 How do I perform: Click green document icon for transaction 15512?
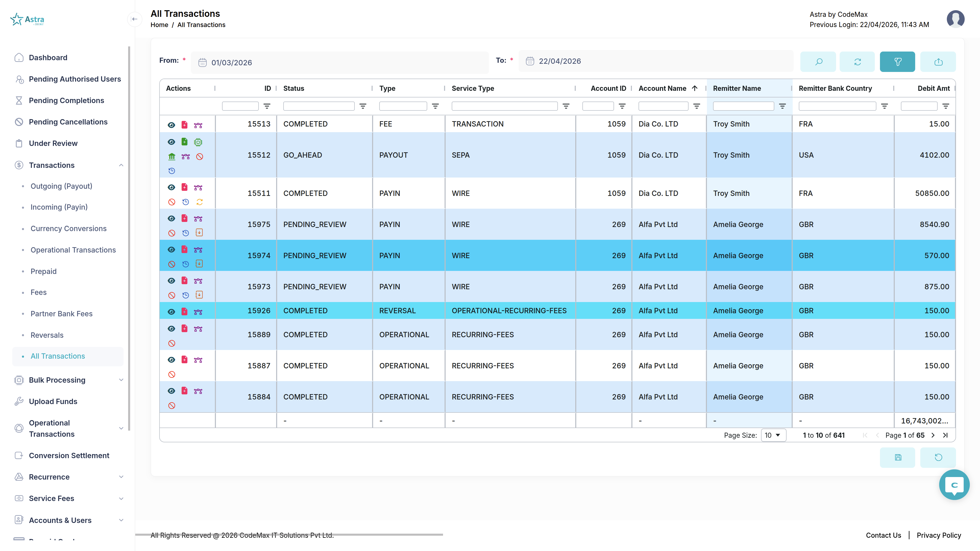pos(185,142)
